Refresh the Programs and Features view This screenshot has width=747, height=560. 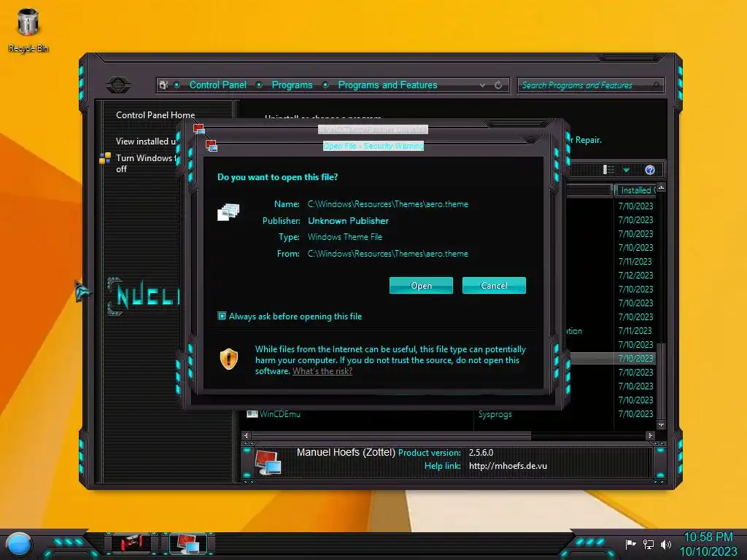pyautogui.click(x=498, y=85)
